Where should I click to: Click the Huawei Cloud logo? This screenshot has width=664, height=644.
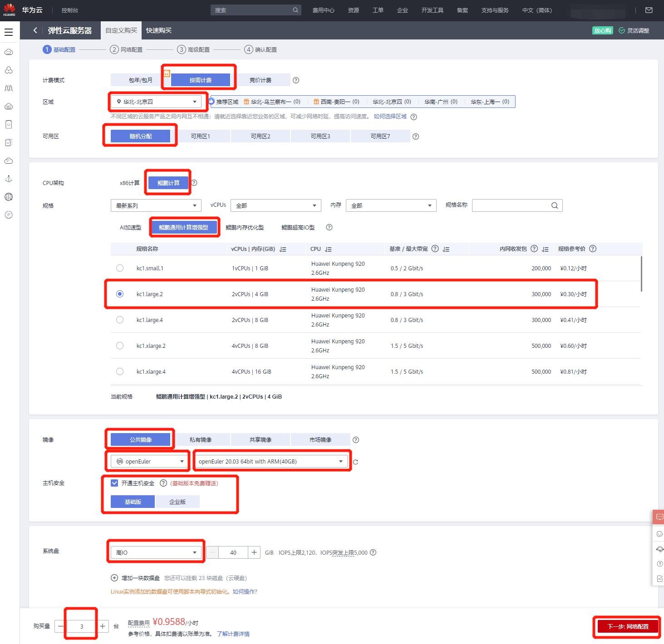point(9,10)
